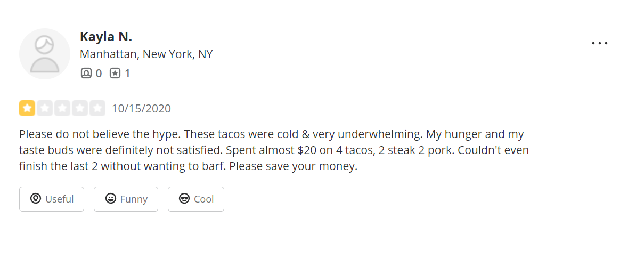
Task: Open the three-dot more options menu
Action: tap(600, 43)
